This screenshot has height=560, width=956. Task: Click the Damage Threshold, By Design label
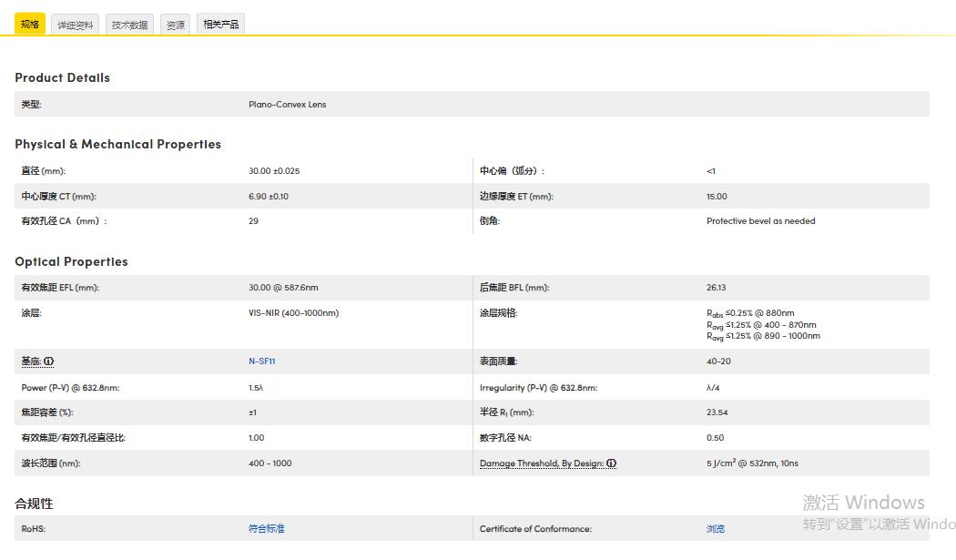541,463
